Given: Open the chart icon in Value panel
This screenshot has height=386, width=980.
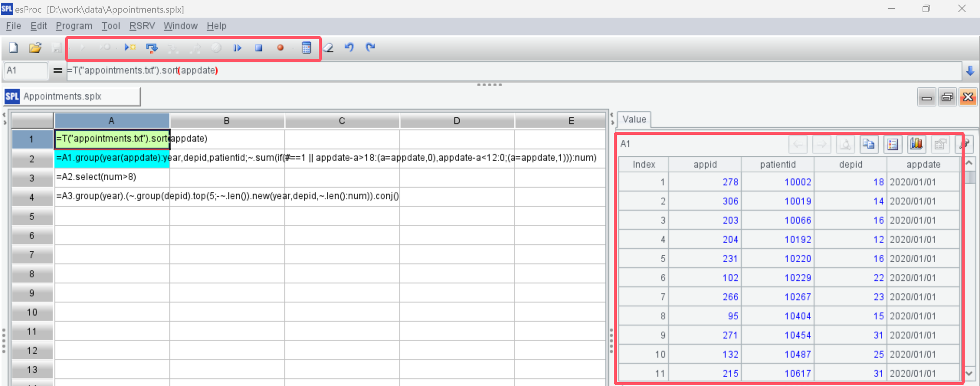Looking at the screenshot, I should pyautogui.click(x=916, y=144).
